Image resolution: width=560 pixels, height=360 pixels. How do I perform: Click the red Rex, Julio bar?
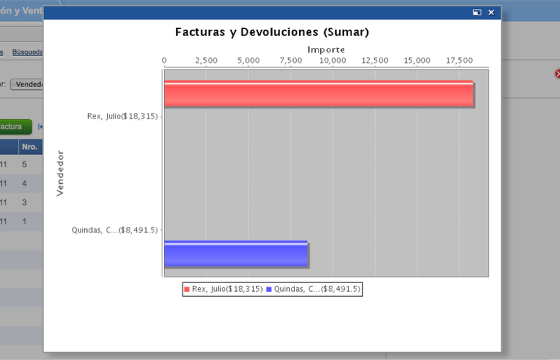[x=319, y=94]
